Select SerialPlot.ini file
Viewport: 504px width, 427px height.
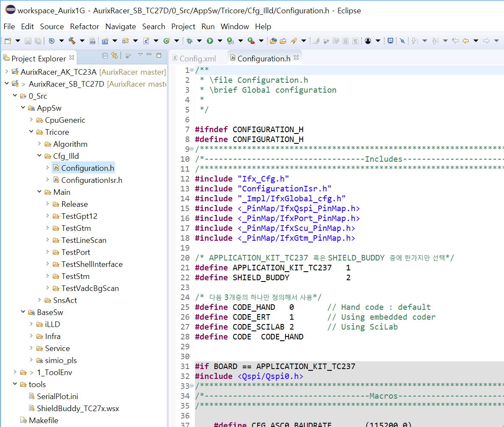click(57, 396)
